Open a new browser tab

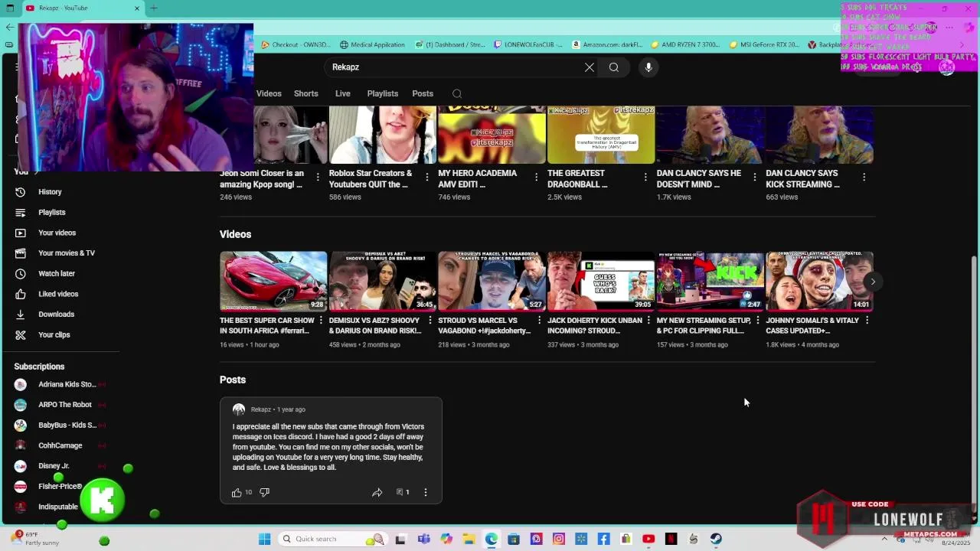[154, 8]
